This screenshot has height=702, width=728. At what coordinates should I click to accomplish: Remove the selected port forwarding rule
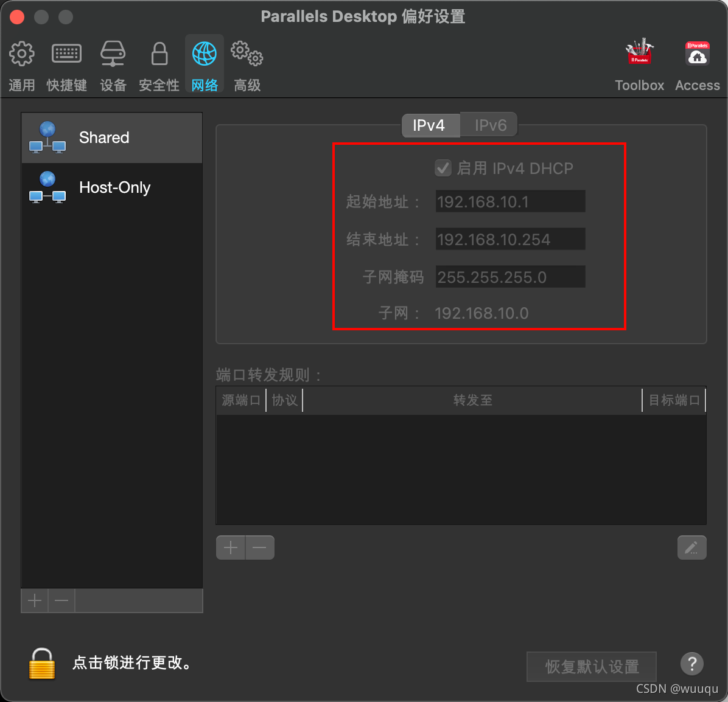[x=259, y=547]
